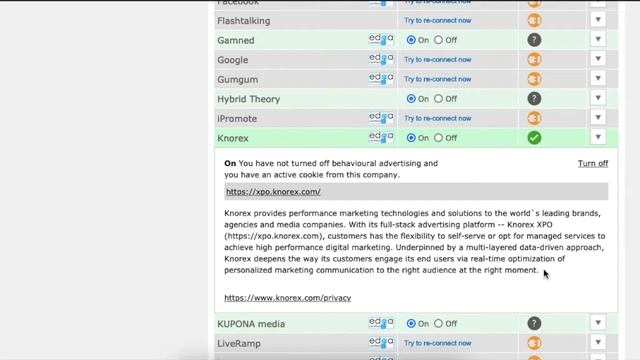Click Try to re-connect now for LiveRamp
Viewport: 640px width, 360px height.
pos(438,343)
